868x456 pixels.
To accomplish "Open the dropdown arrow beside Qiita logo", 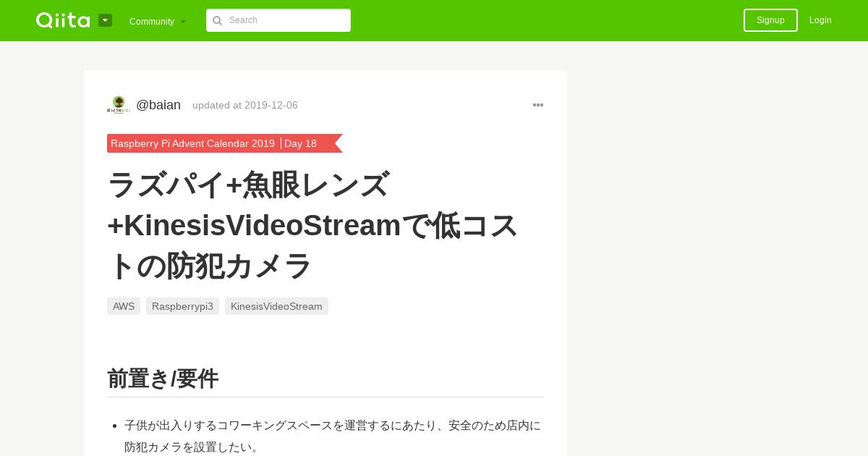I will tap(105, 20).
